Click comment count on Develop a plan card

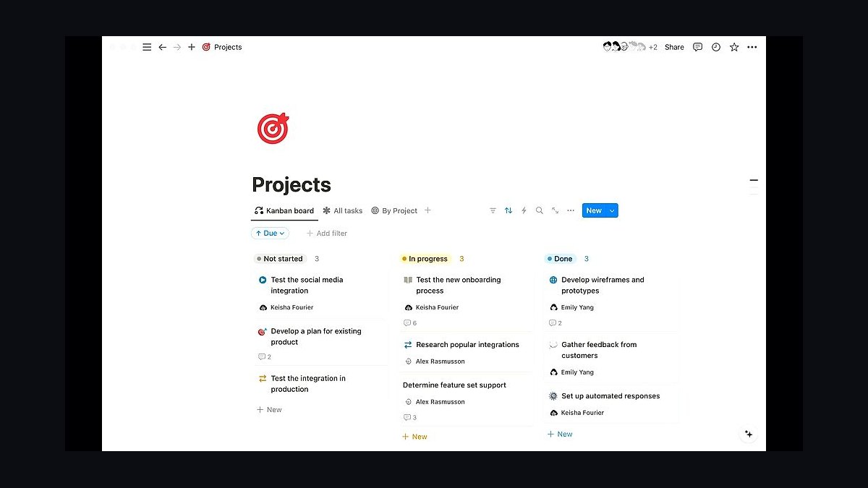[x=265, y=356]
